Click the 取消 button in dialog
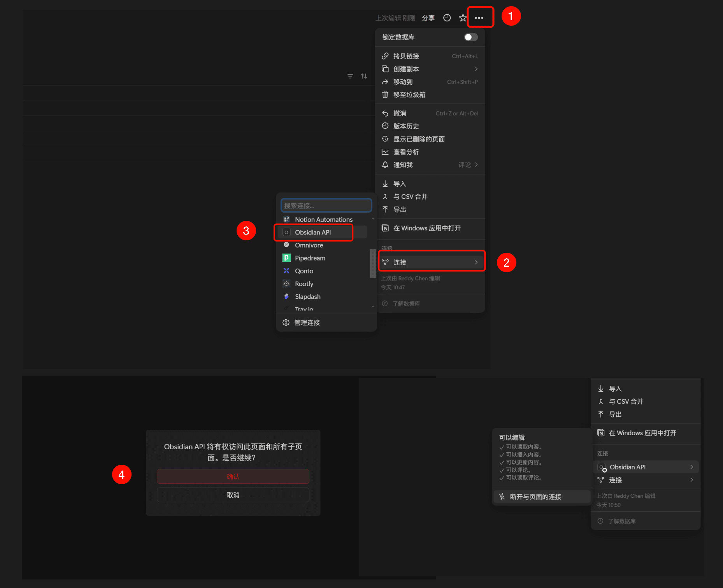723x588 pixels. 233,495
